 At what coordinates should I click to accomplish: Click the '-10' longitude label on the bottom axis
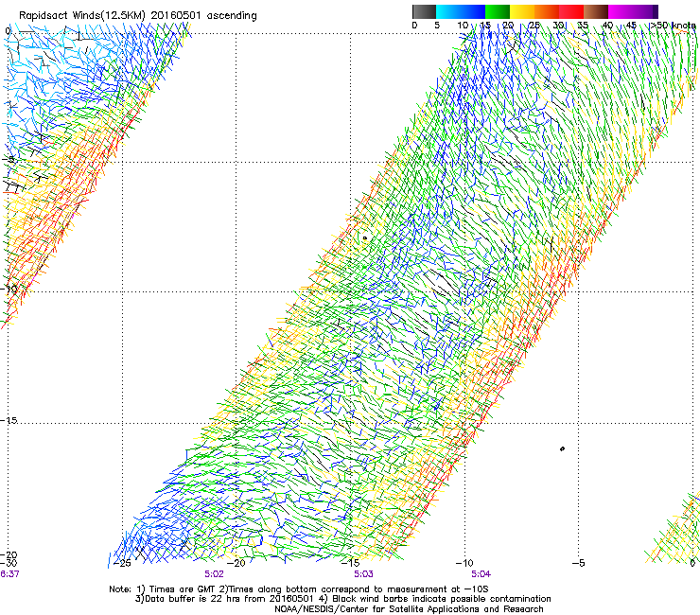(x=464, y=563)
